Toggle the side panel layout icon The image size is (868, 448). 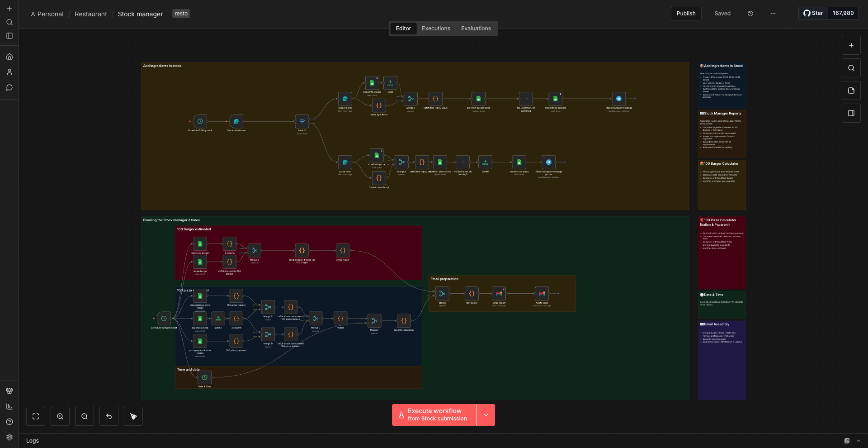851,113
